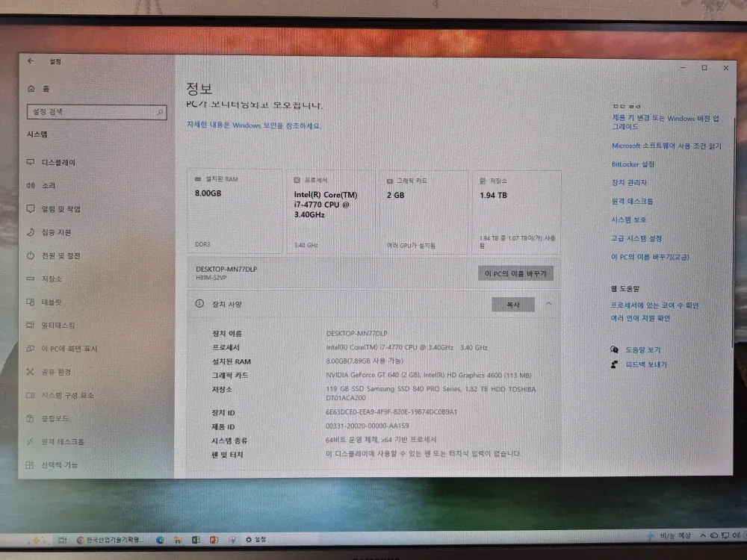Screen dimensions: 747x560
Task: Click the 장치 ID value 6E63DCE0-EEA9-4F9F
Action: pos(391,411)
